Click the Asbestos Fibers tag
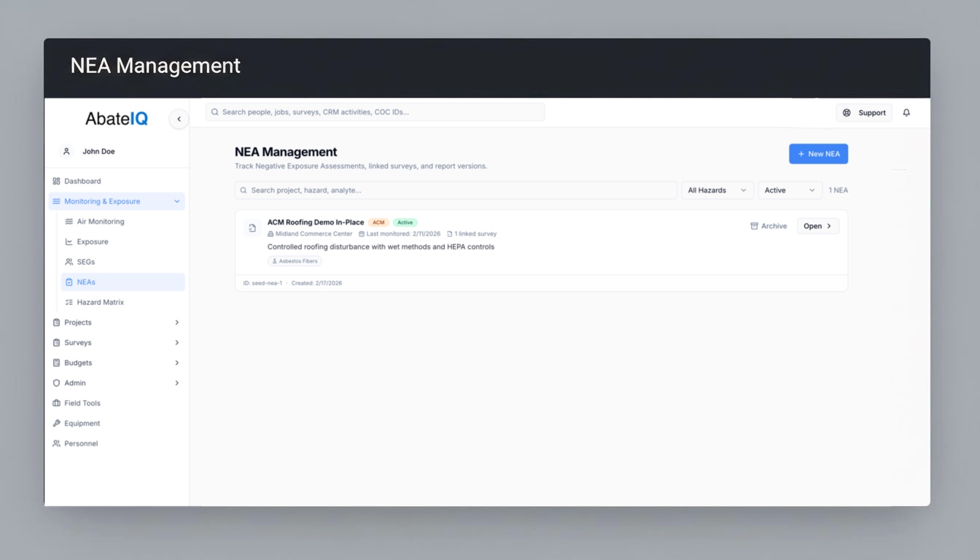This screenshot has width=980, height=560. 295,261
